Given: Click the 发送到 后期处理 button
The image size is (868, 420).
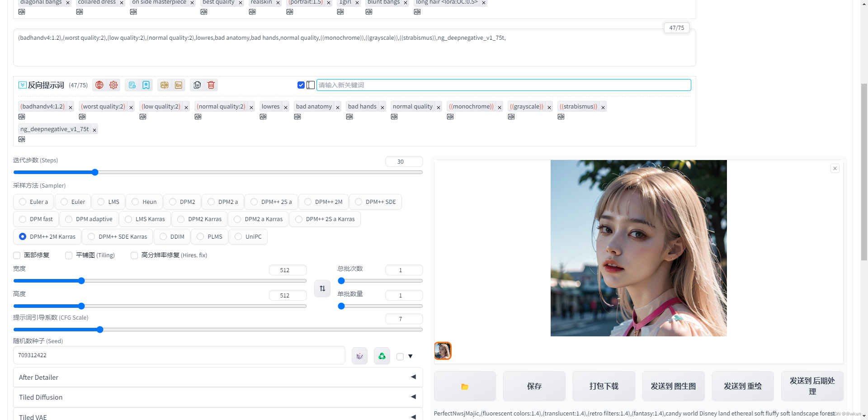Looking at the screenshot, I should tap(812, 387).
